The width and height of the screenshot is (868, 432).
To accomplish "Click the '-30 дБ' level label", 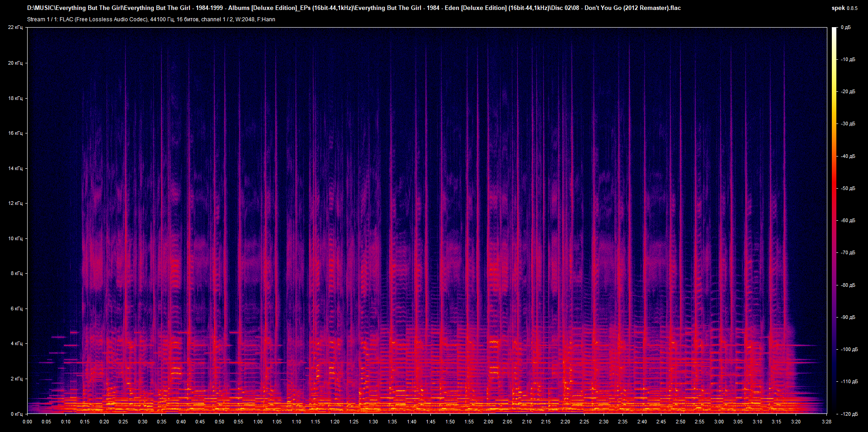I will coord(848,124).
